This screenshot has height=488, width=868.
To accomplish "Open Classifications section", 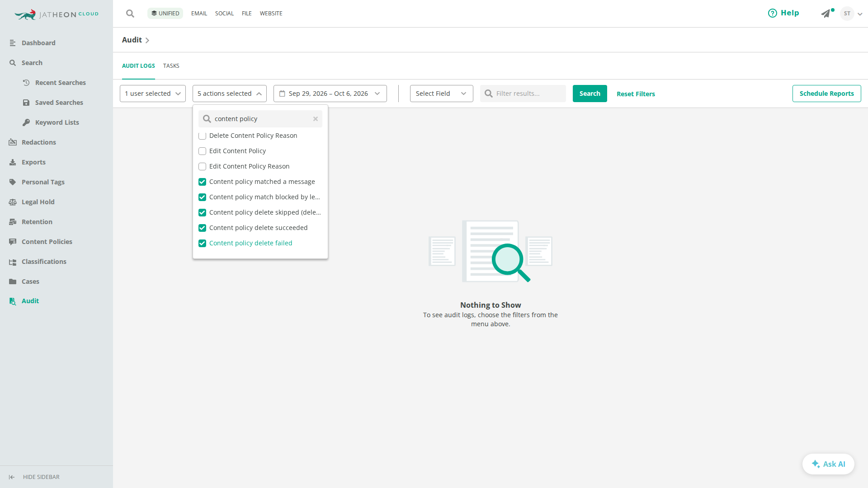I will (44, 262).
